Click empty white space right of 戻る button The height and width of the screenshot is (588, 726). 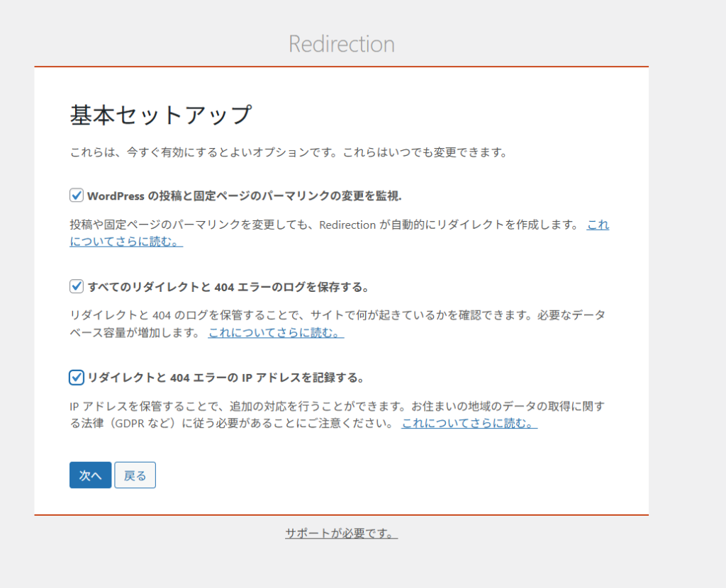[x=390, y=475]
